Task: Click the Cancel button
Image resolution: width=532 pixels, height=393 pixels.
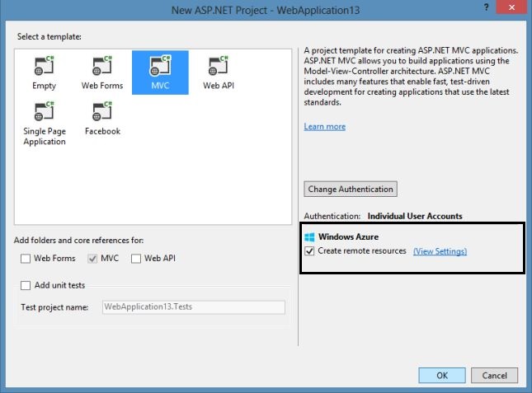Action: (x=494, y=376)
